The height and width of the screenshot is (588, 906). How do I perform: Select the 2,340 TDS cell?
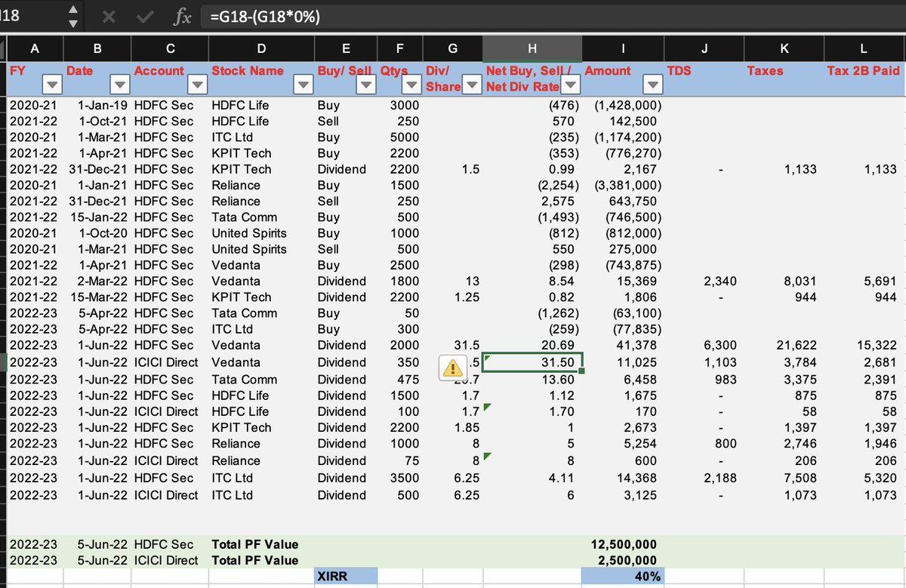point(703,281)
